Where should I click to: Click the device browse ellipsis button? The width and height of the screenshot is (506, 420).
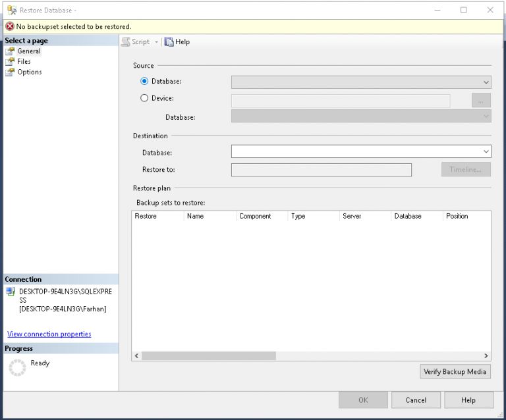(x=481, y=100)
